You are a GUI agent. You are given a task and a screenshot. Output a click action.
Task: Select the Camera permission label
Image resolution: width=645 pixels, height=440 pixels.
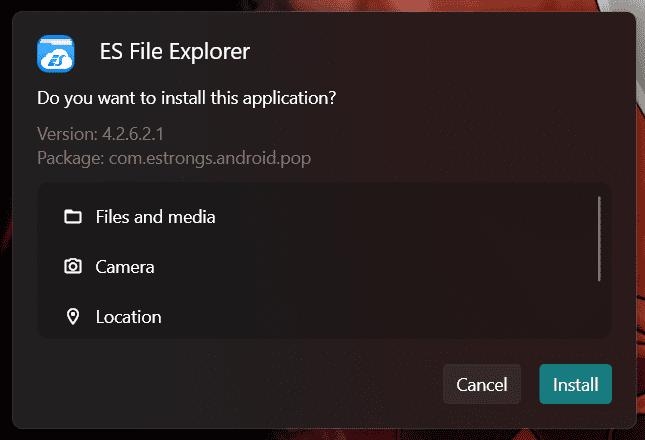[x=125, y=267]
